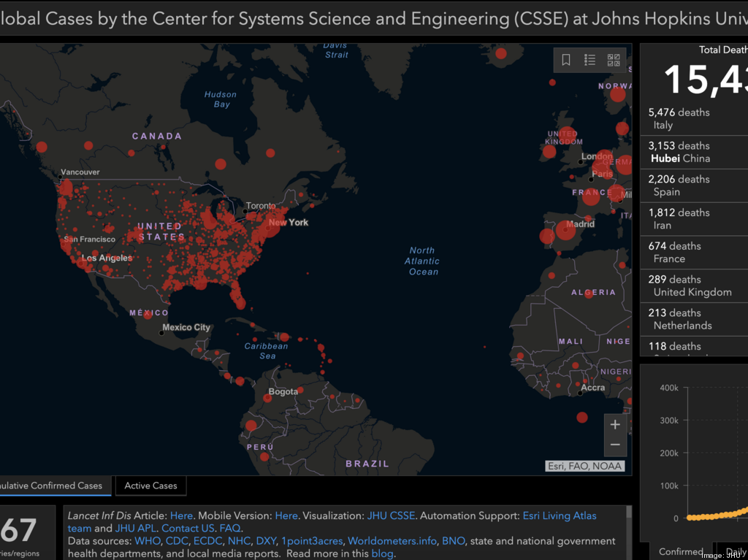Open the basemap gallery grid icon
Image resolution: width=748 pixels, height=560 pixels.
614,61
